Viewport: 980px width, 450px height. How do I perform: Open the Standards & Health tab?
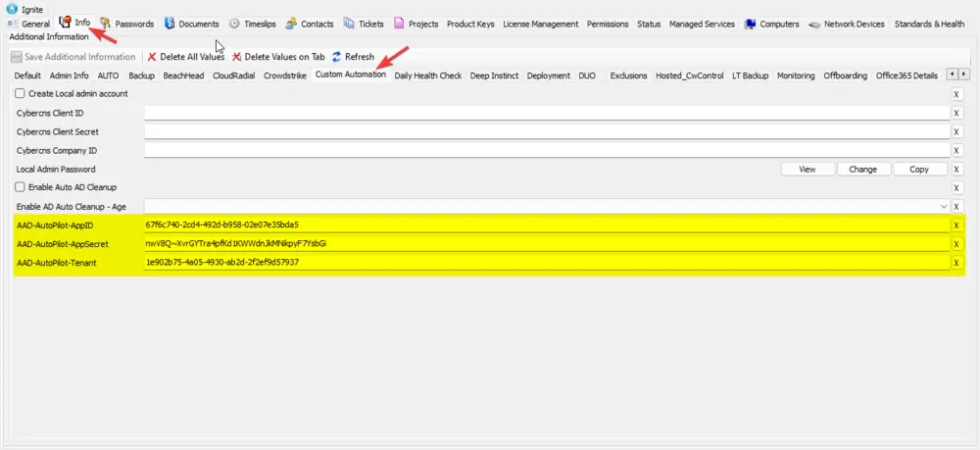click(929, 24)
